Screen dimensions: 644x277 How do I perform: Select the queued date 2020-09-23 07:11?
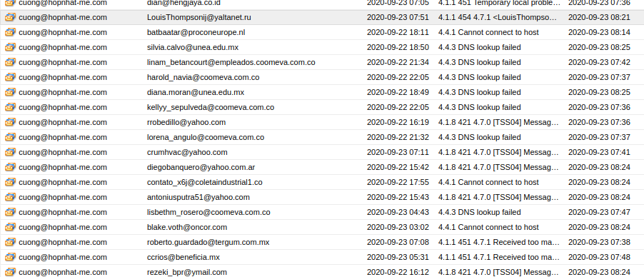pos(398,153)
